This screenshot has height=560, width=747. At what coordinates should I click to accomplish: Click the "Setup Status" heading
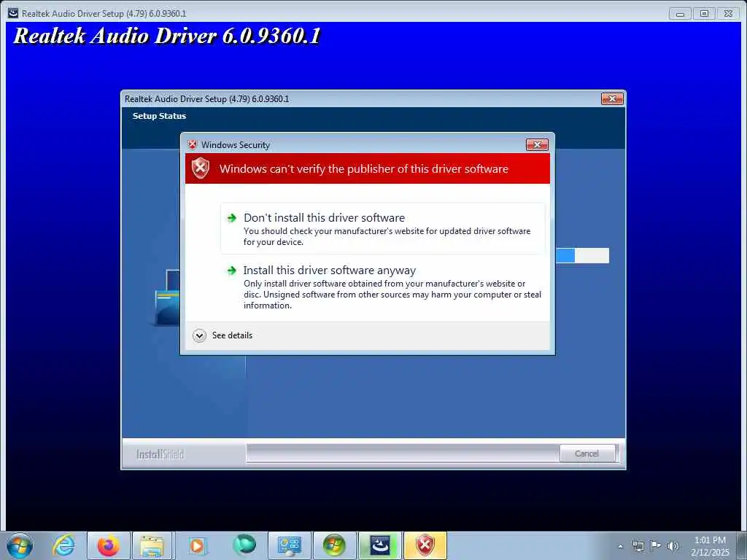click(x=159, y=116)
